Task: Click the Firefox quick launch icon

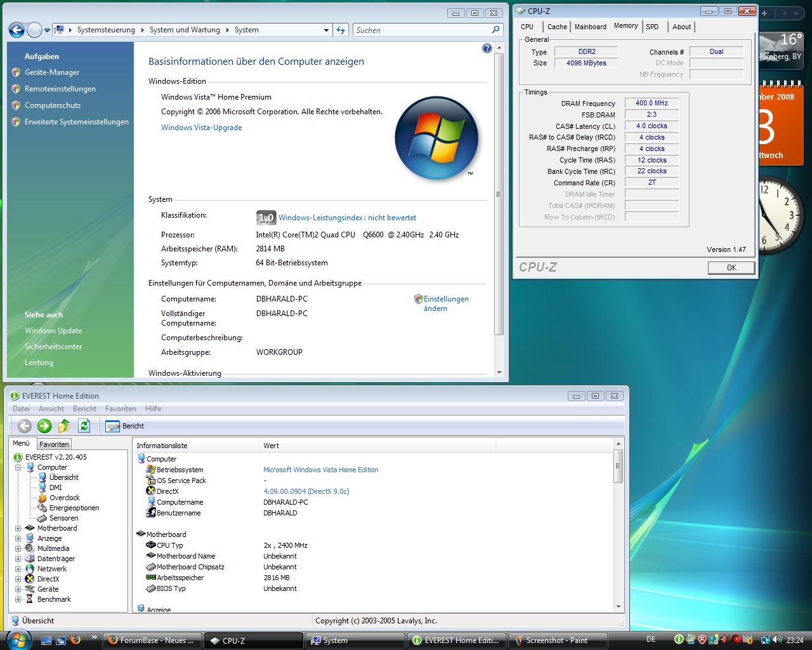Action: 75,640
